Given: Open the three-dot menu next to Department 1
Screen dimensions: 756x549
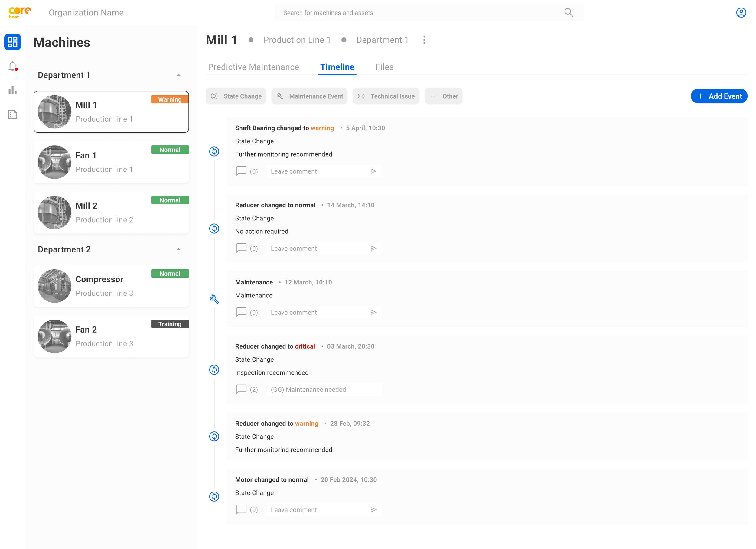Looking at the screenshot, I should click(x=424, y=40).
